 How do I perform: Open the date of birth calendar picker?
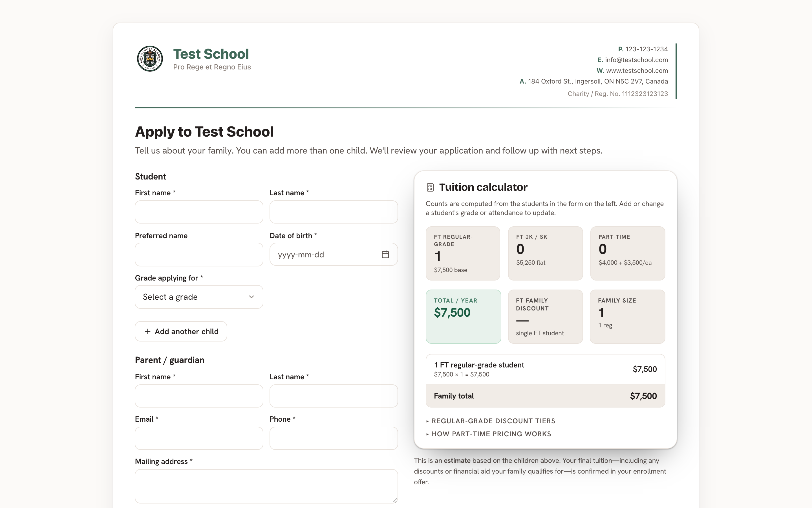(x=385, y=254)
